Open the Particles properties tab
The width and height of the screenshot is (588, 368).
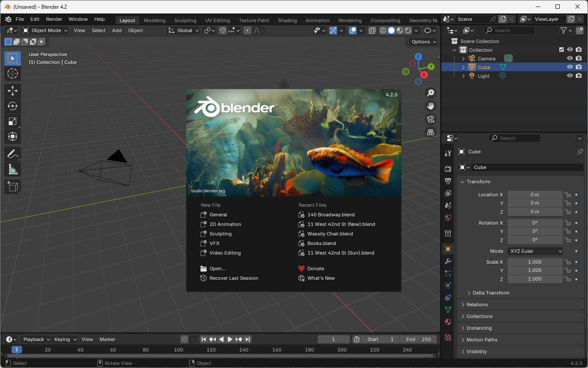(448, 273)
